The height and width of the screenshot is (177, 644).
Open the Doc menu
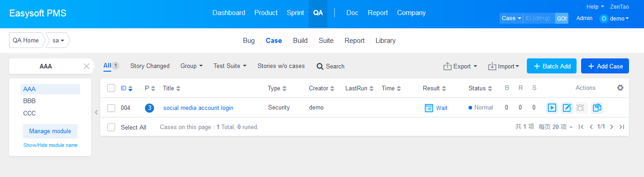(352, 13)
